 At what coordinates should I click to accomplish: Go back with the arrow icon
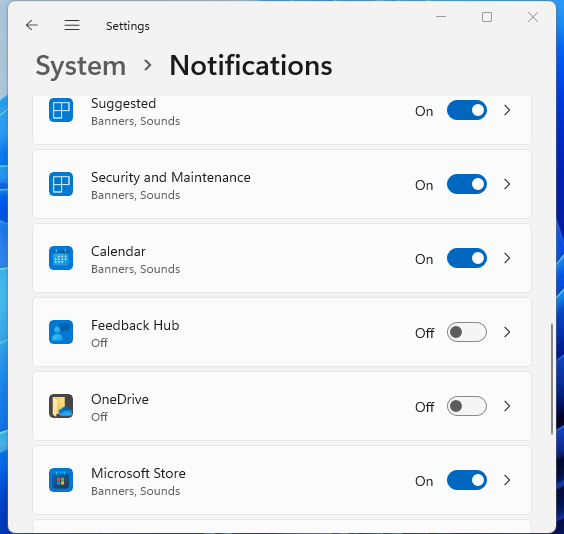tap(32, 25)
